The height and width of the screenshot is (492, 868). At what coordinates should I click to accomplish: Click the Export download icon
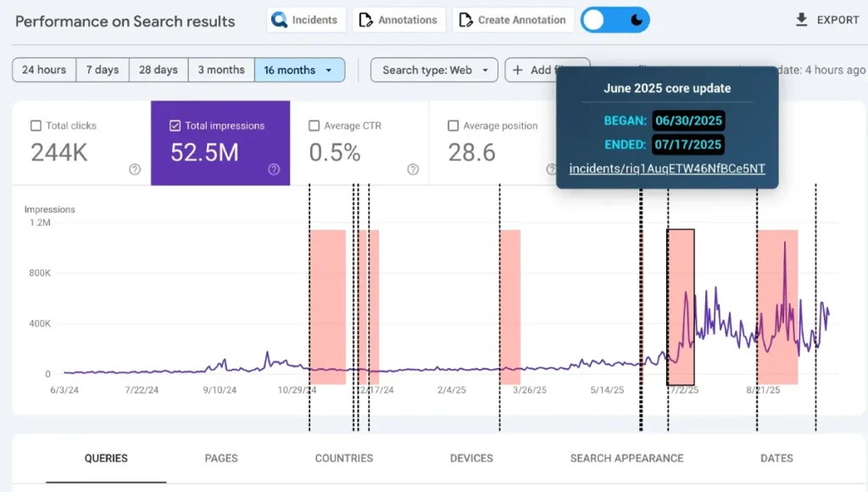tap(801, 20)
